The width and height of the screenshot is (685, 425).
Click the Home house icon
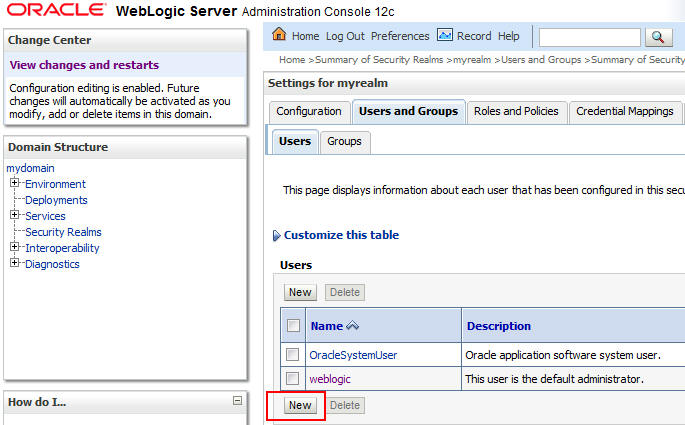point(279,34)
